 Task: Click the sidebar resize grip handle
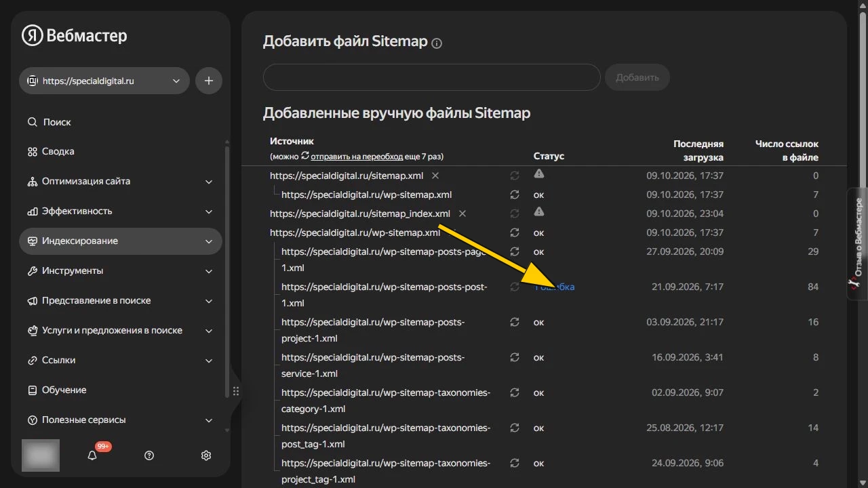pyautogui.click(x=236, y=391)
